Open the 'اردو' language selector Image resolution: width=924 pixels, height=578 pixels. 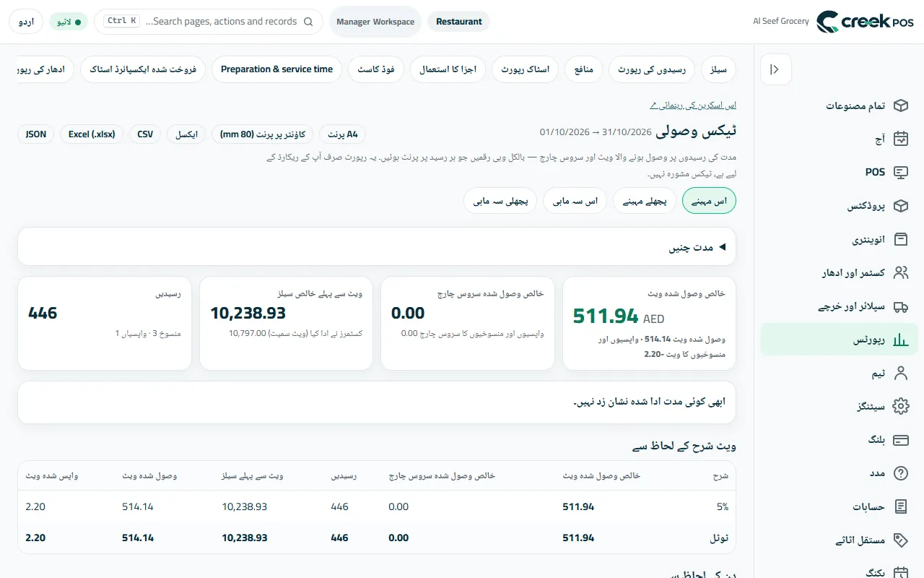tap(26, 22)
